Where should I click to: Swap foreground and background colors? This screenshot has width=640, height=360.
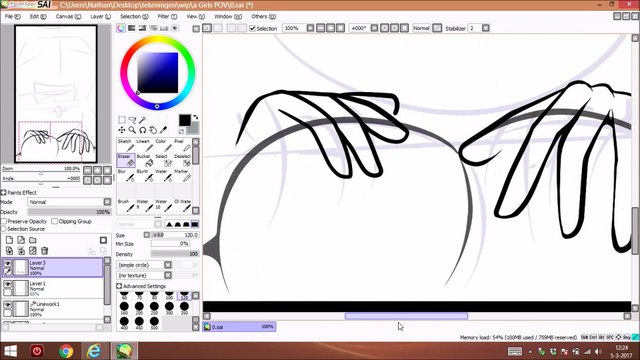196,117
